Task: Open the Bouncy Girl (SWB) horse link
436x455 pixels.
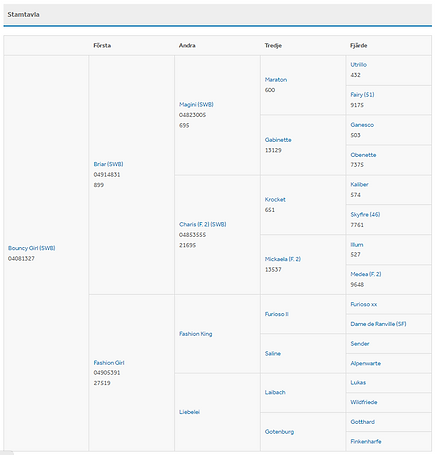Action: pyautogui.click(x=32, y=248)
